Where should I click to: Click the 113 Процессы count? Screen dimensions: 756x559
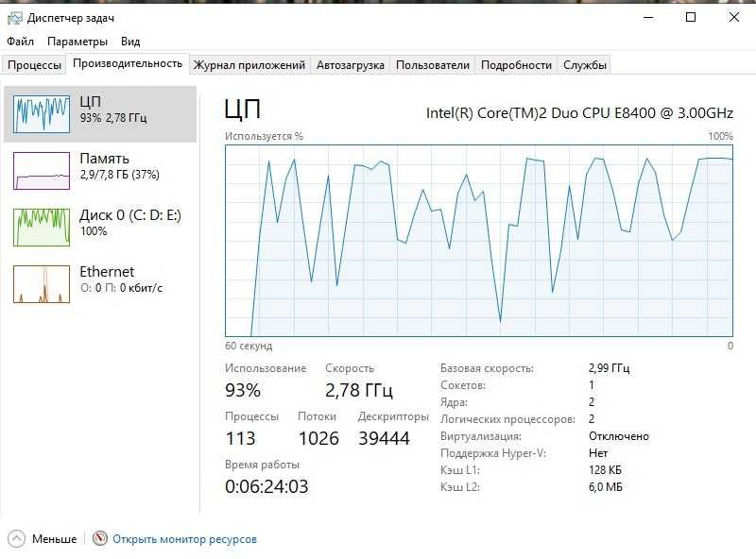coord(240,438)
